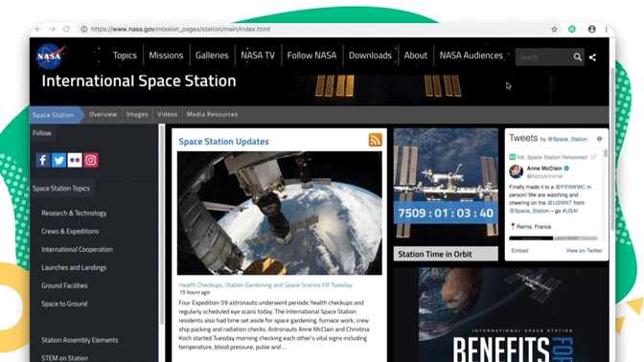Open the Station Assembly Elements link
The width and height of the screenshot is (644, 362).
(x=80, y=340)
